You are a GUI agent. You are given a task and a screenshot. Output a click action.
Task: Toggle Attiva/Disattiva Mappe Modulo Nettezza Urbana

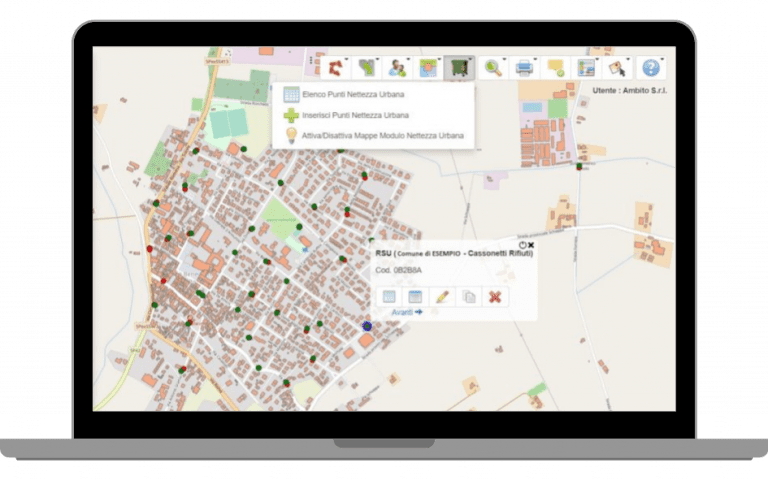point(376,135)
